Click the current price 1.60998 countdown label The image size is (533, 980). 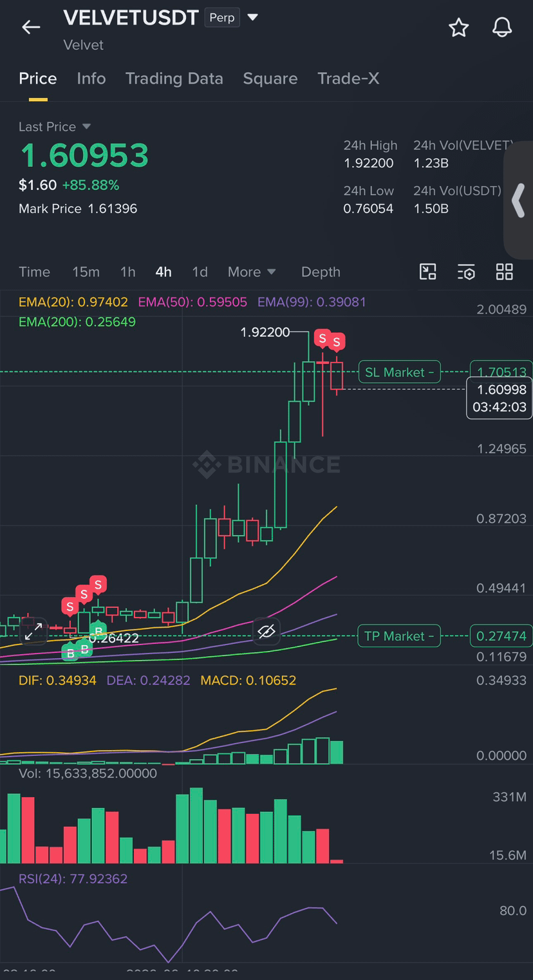[x=500, y=398]
